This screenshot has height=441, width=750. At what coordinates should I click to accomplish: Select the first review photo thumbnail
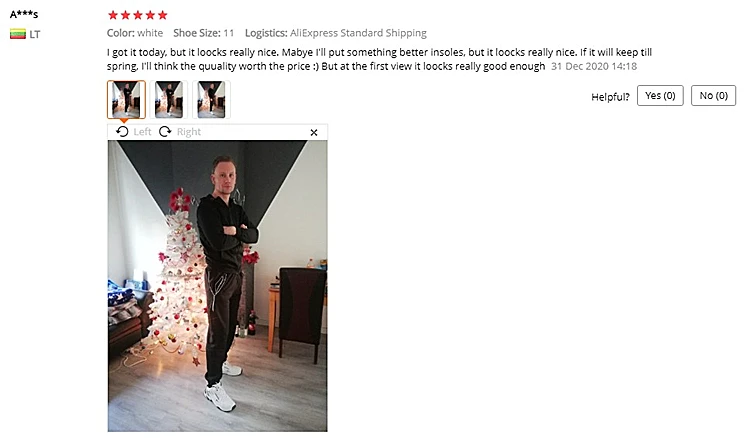(x=126, y=99)
